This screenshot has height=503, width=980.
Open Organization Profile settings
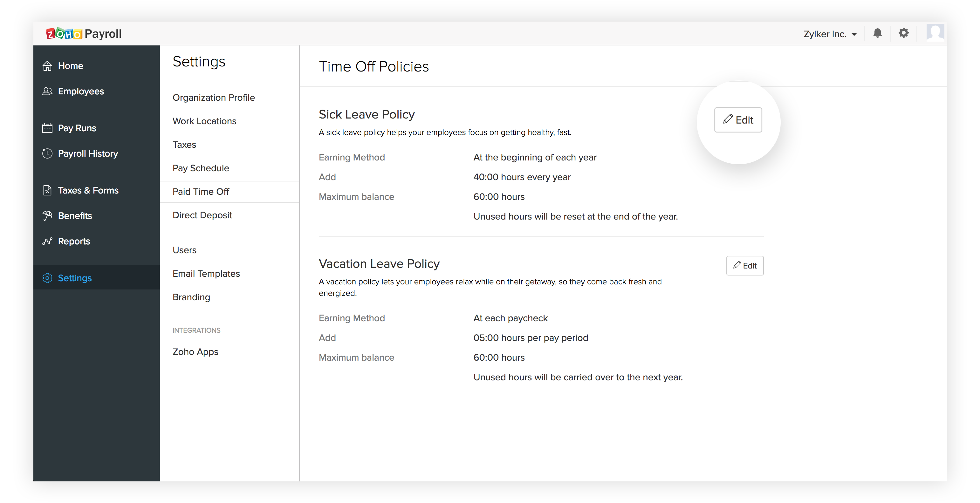(213, 98)
